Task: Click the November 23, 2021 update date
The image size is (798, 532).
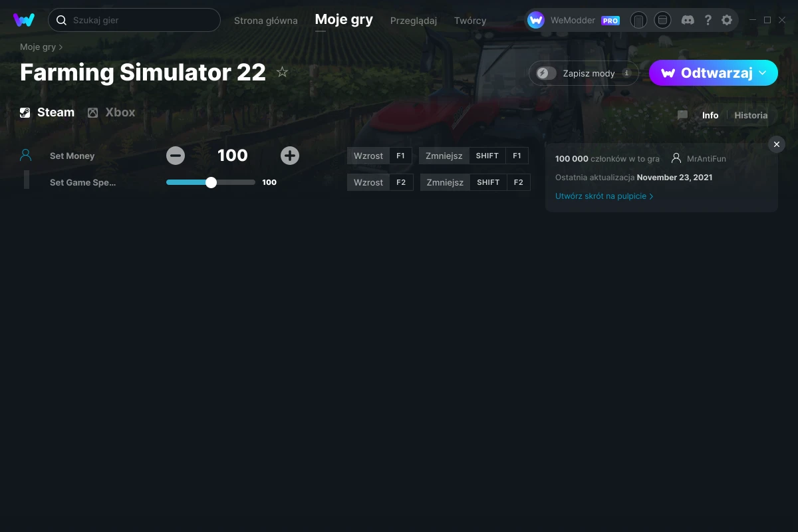Action: tap(674, 178)
